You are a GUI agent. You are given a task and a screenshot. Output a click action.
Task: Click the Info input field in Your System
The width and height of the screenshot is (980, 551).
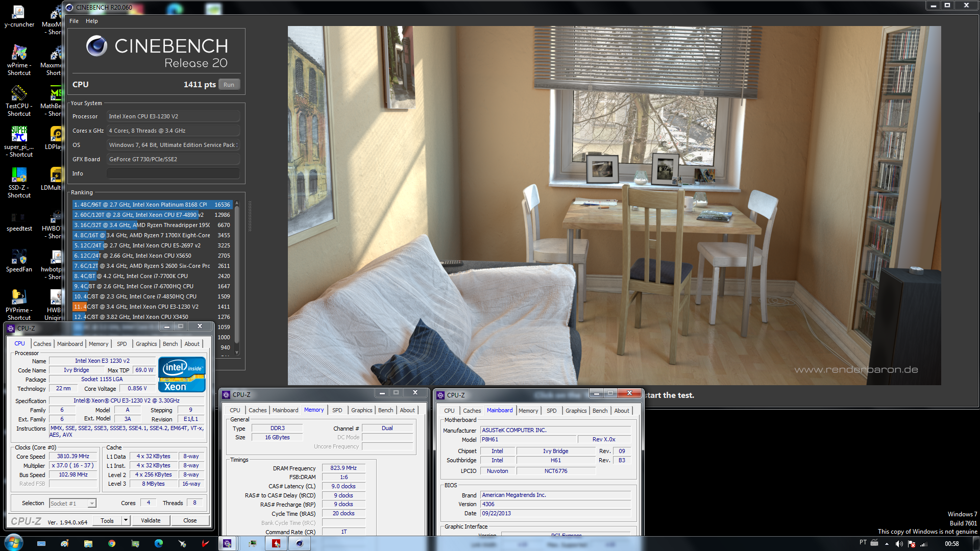tap(173, 173)
